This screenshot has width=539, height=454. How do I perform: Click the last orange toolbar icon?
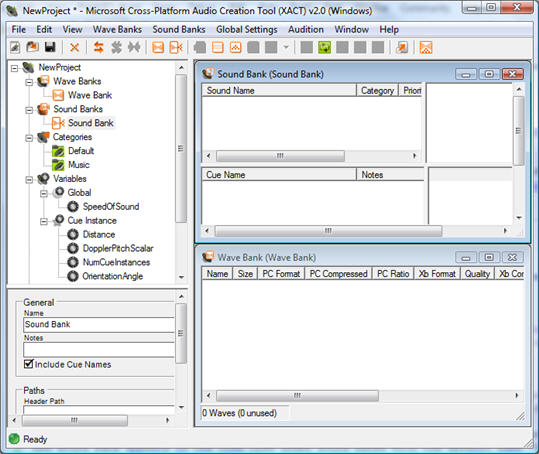pos(426,47)
